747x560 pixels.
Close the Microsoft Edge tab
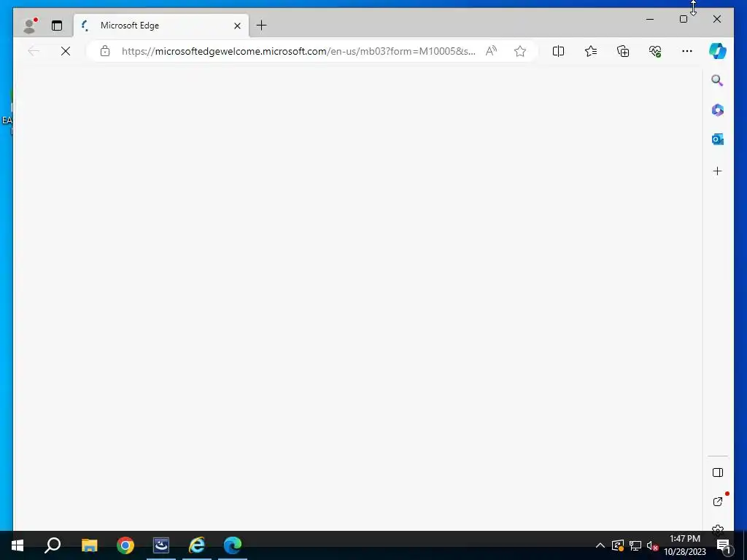[237, 26]
